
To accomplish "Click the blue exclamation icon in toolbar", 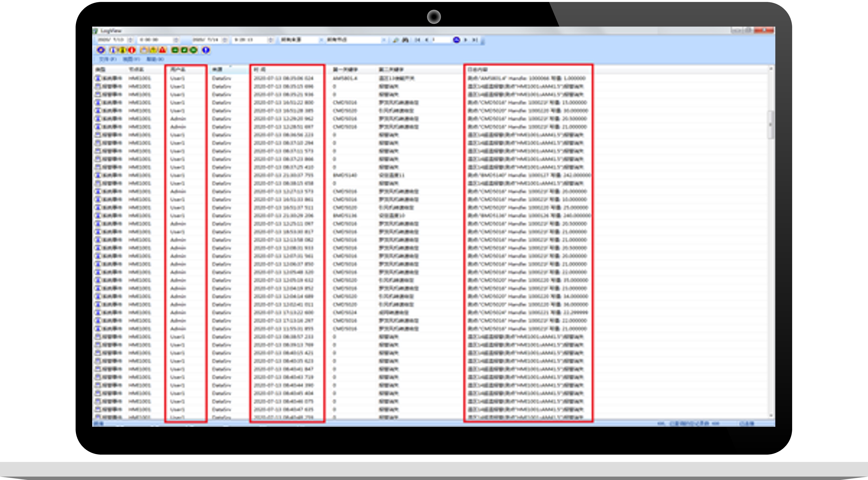I will click(206, 50).
